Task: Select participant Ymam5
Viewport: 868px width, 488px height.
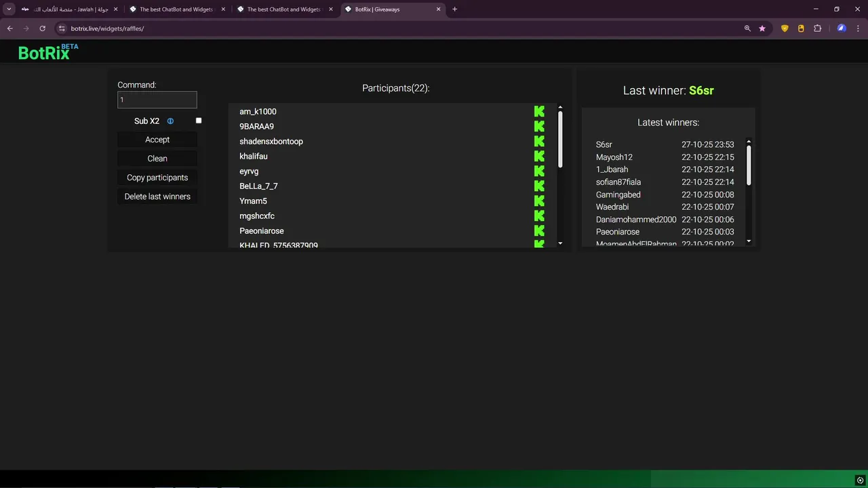Action: pyautogui.click(x=253, y=201)
